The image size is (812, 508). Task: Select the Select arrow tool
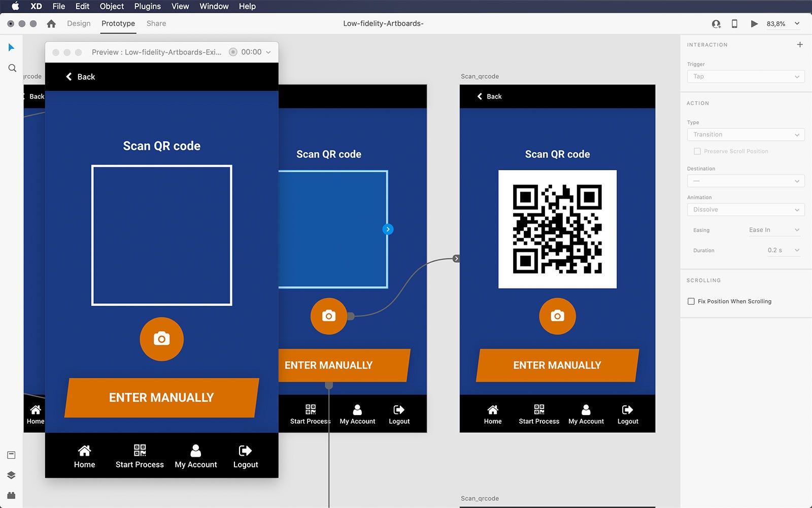[x=12, y=47]
